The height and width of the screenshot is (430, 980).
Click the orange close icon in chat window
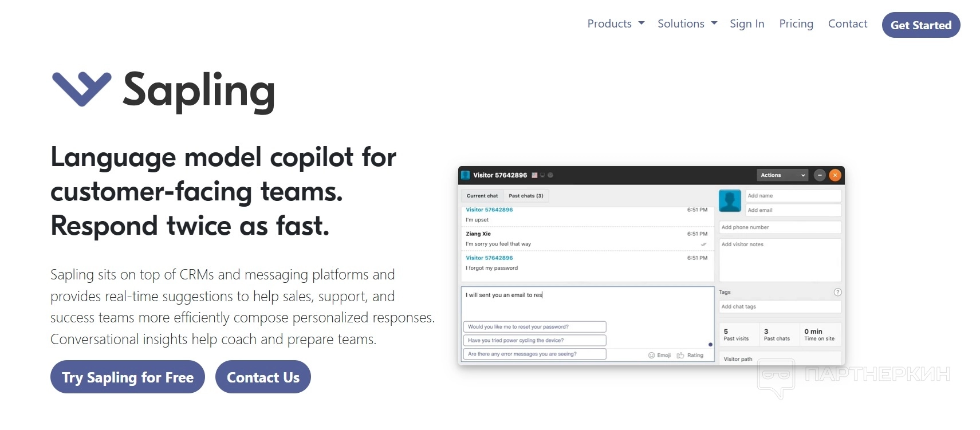click(x=835, y=175)
